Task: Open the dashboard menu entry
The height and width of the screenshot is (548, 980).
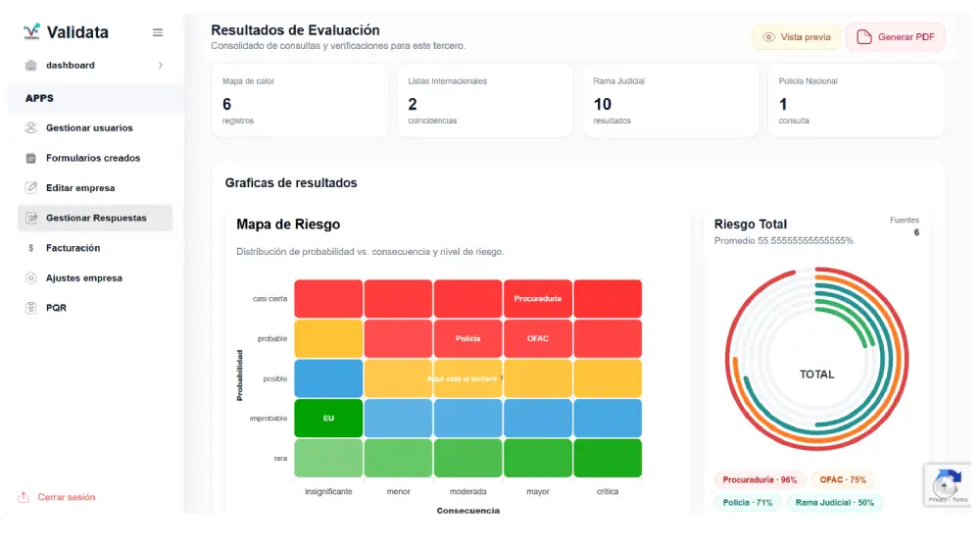Action: (95, 65)
